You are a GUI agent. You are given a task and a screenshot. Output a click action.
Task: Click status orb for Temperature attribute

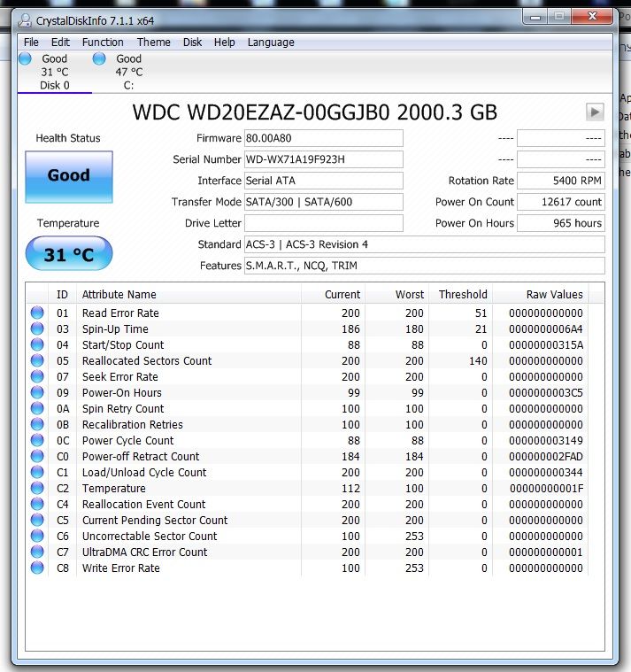37,488
